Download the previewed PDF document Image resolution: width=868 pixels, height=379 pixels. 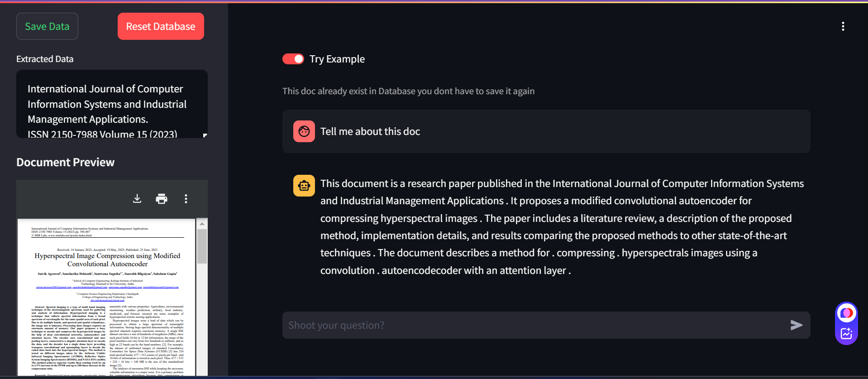(137, 199)
